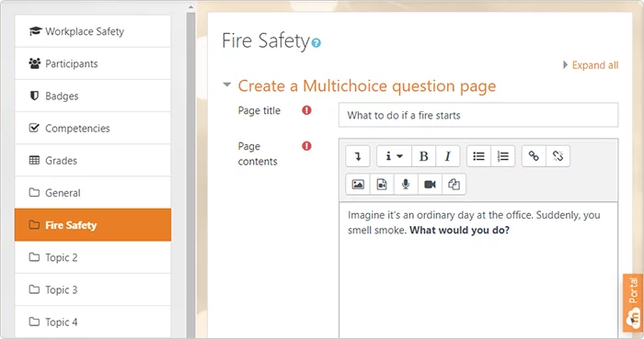
Task: Click the Page title input field
Action: tap(478, 115)
